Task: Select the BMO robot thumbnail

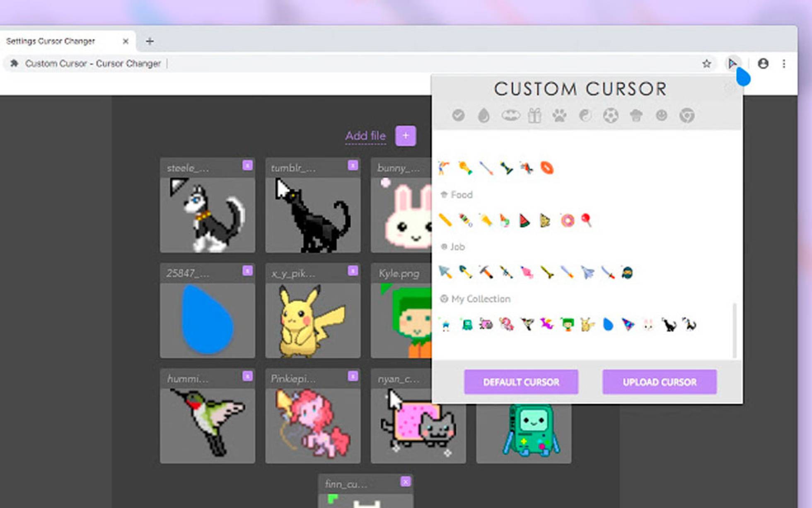Action: pyautogui.click(x=524, y=433)
